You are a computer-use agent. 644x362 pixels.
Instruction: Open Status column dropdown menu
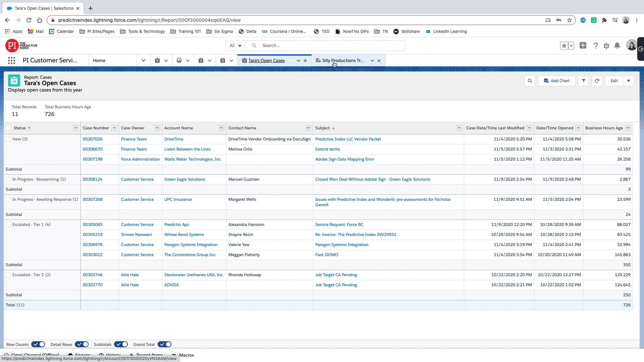pyautogui.click(x=76, y=128)
